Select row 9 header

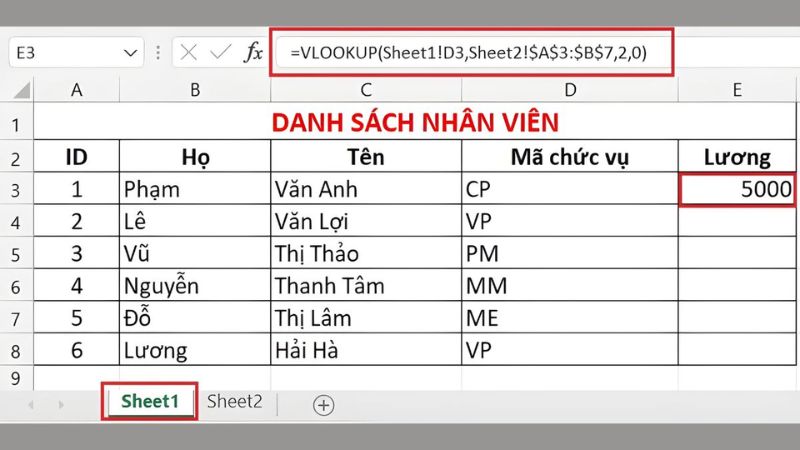point(16,378)
